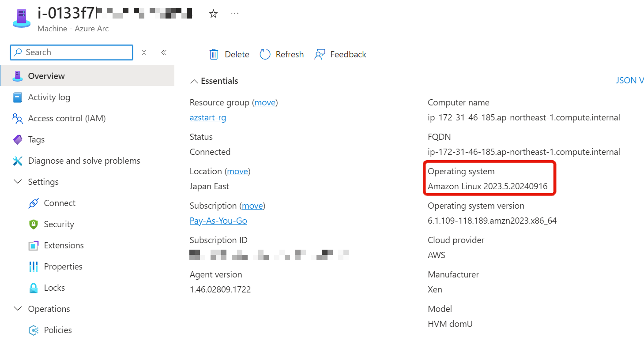644x337 pixels.
Task: Select agent version 1.46.02809.1722
Action: (x=220, y=289)
